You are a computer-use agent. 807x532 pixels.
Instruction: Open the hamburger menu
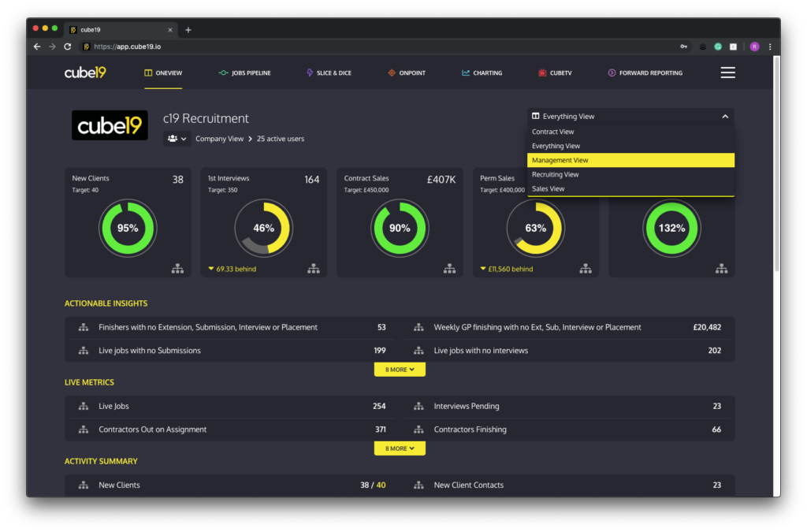coord(727,73)
